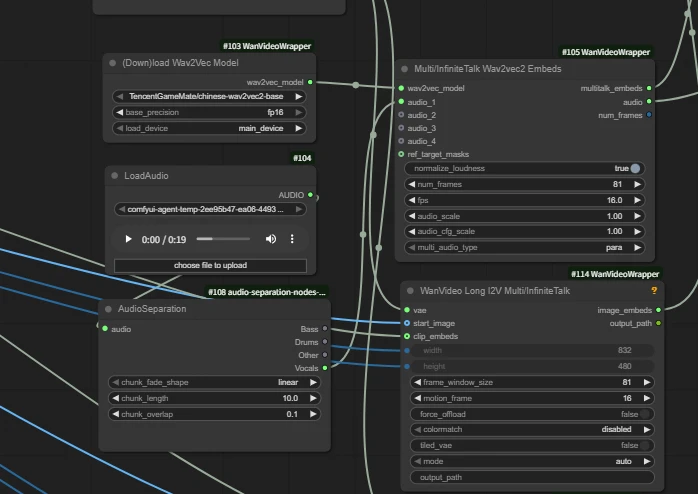Collapse the LoadAudio node using its dot
This screenshot has height=494, width=698.
click(114, 175)
